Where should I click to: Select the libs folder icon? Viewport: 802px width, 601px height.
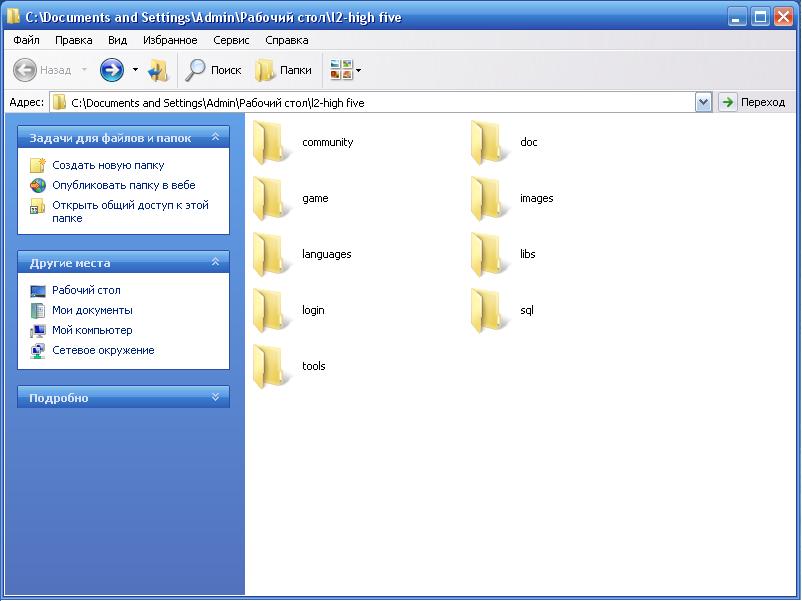click(x=487, y=254)
